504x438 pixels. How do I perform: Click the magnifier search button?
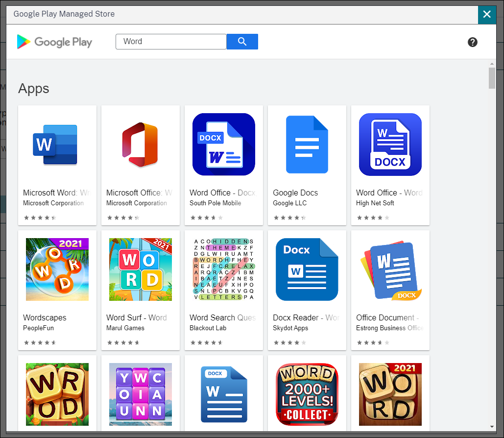pyautogui.click(x=242, y=42)
